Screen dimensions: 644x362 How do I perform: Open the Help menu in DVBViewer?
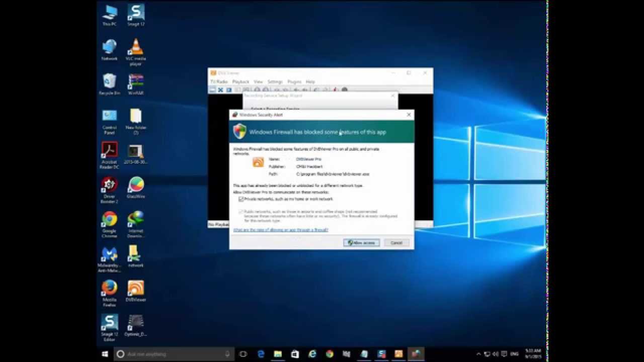pos(310,81)
